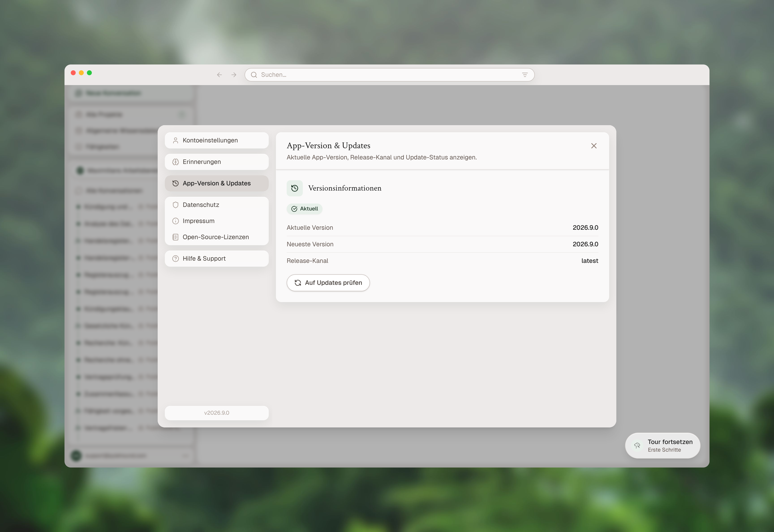Select App-Version & Updates section
This screenshot has height=532, width=774.
(x=217, y=183)
